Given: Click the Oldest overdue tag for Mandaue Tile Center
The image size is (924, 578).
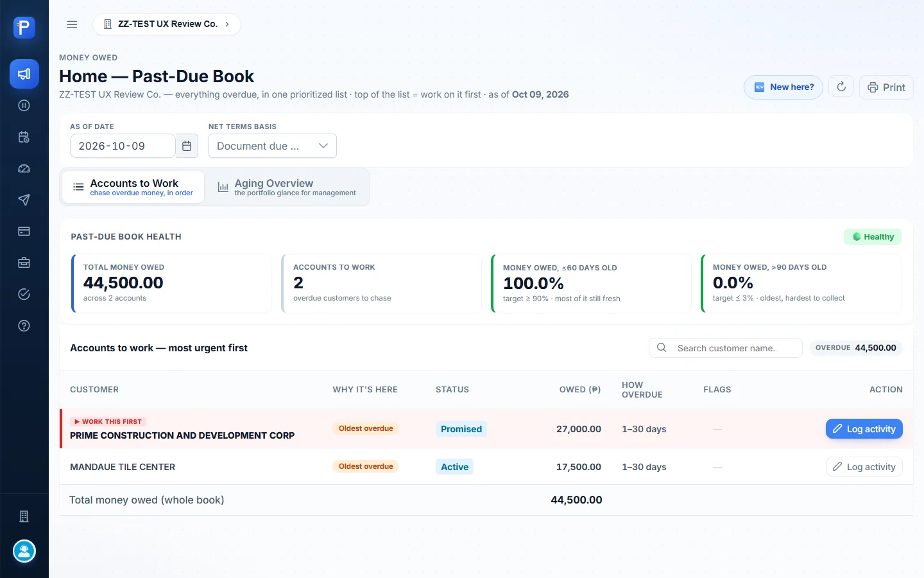Looking at the screenshot, I should pyautogui.click(x=366, y=466).
